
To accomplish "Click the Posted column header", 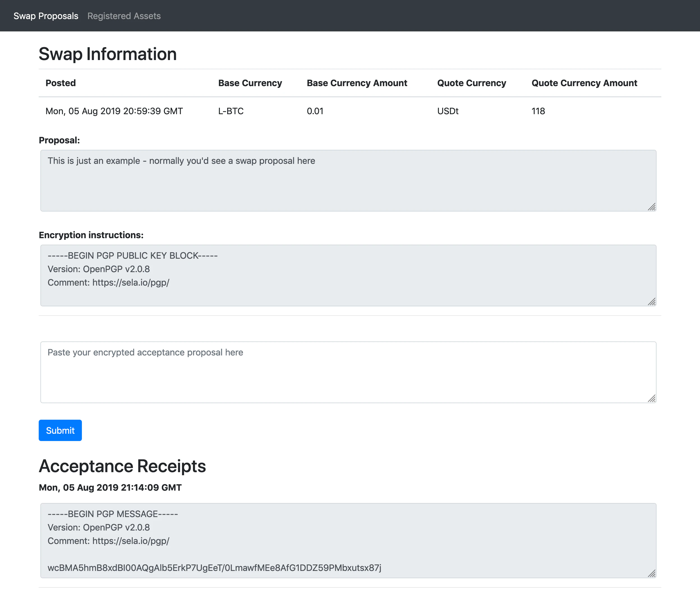I will (61, 83).
